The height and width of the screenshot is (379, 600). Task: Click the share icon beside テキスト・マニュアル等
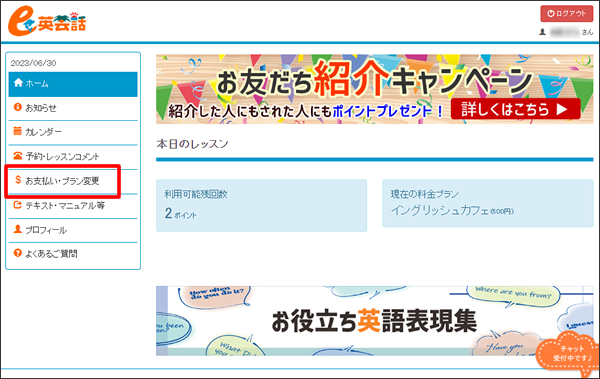pyautogui.click(x=18, y=205)
